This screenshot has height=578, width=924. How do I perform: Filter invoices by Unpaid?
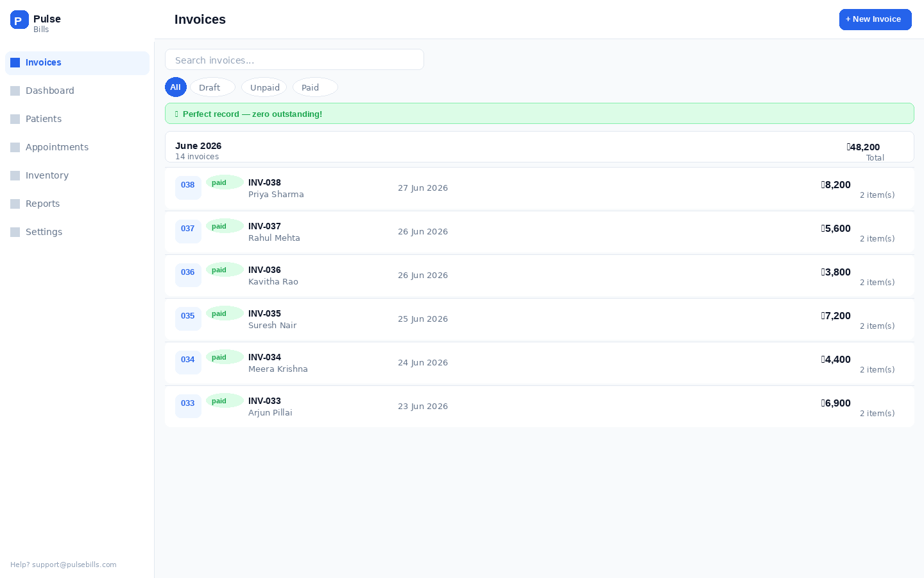pyautogui.click(x=264, y=87)
